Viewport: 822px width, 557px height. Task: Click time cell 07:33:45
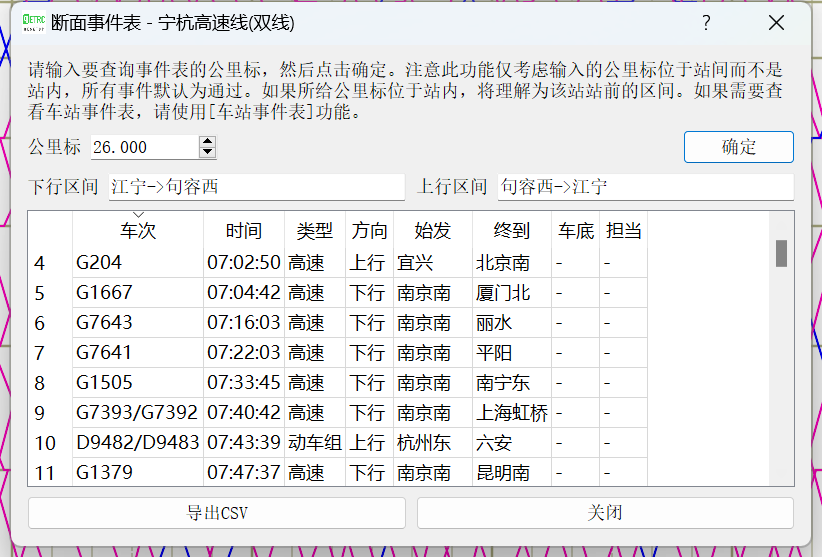point(244,383)
